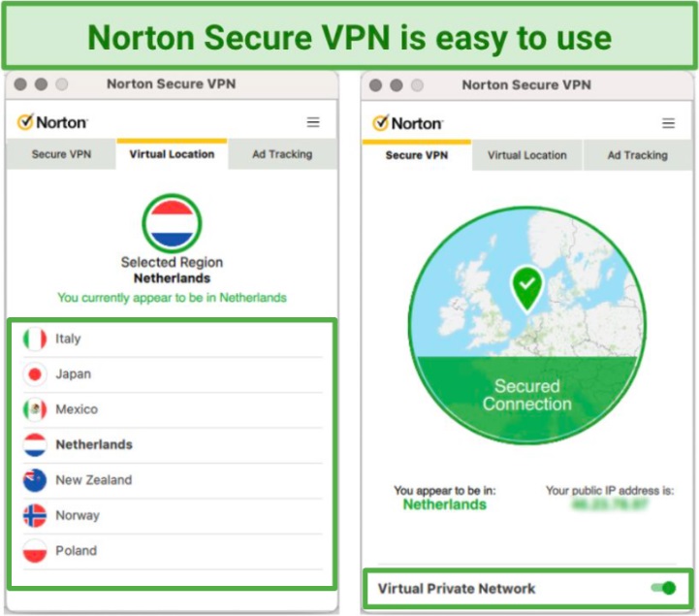Screen dimensions: 699x616
Task: Select Netherlands in the region list
Action: [x=173, y=444]
